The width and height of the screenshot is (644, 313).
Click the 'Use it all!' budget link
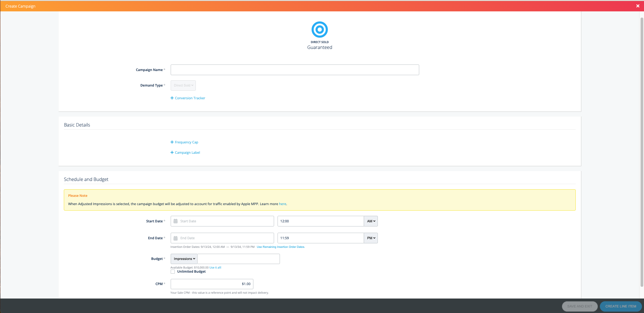click(215, 267)
